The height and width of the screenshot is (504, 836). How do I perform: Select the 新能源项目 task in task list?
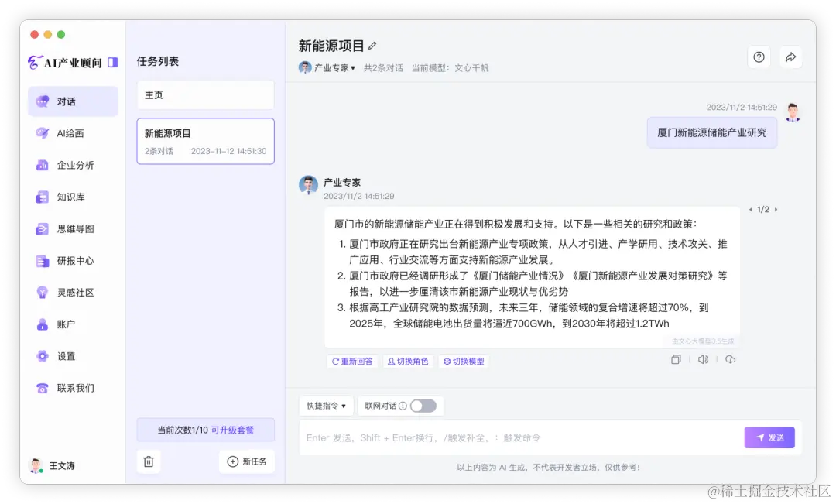(205, 141)
